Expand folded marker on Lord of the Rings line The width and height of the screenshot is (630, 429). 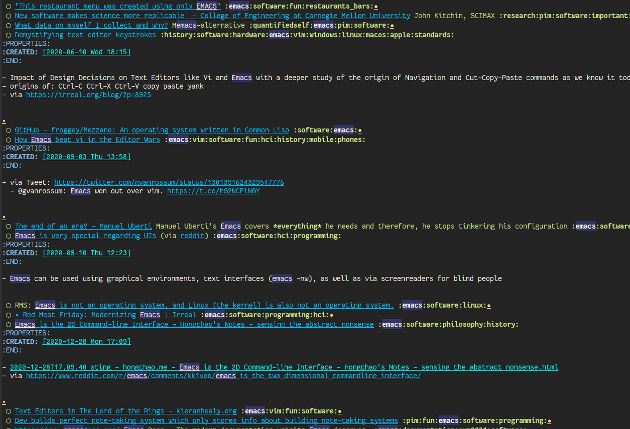coord(340,411)
